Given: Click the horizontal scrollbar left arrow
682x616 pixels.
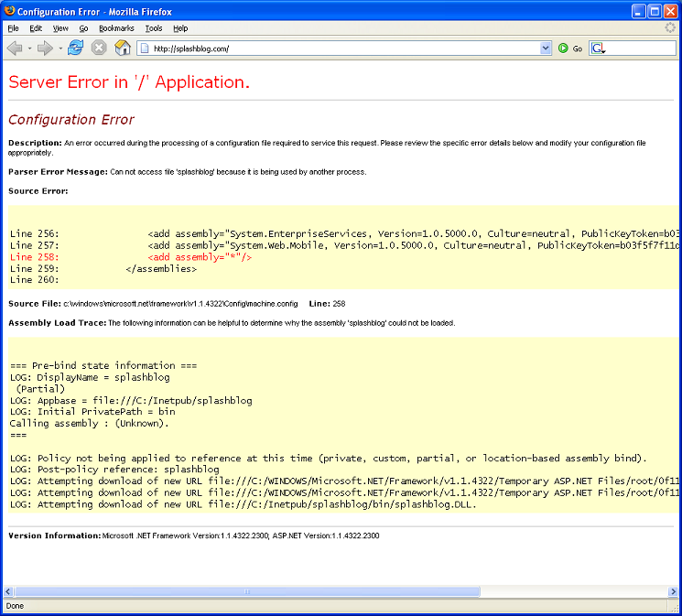Looking at the screenshot, I should [8, 591].
